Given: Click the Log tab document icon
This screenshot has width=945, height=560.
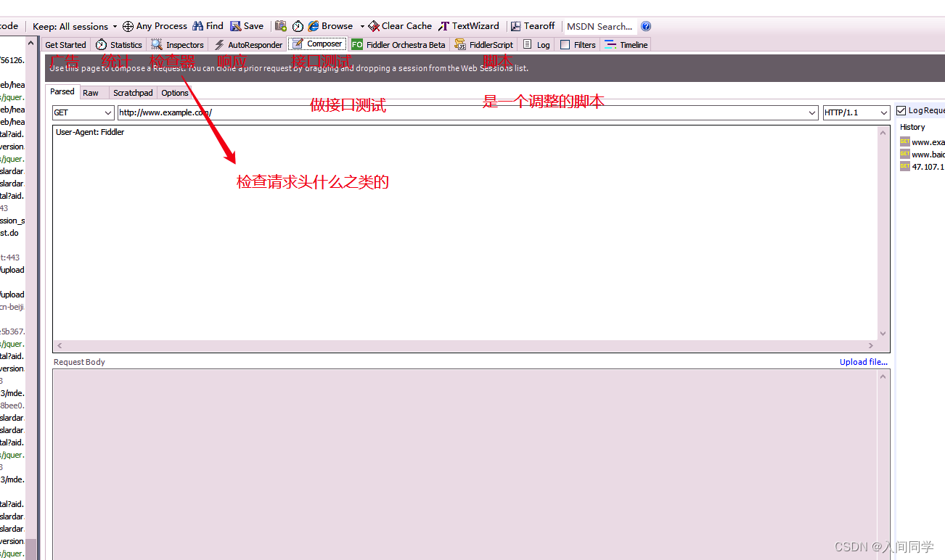Looking at the screenshot, I should coord(527,45).
